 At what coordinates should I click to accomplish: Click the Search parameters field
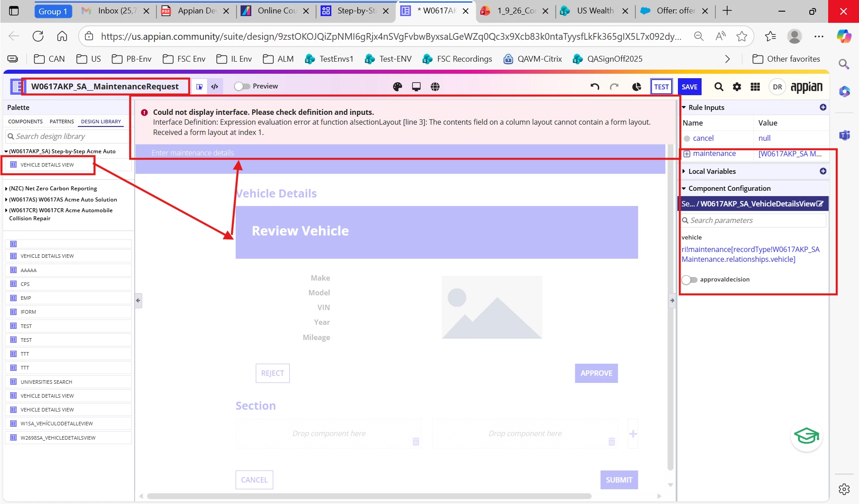click(x=753, y=220)
